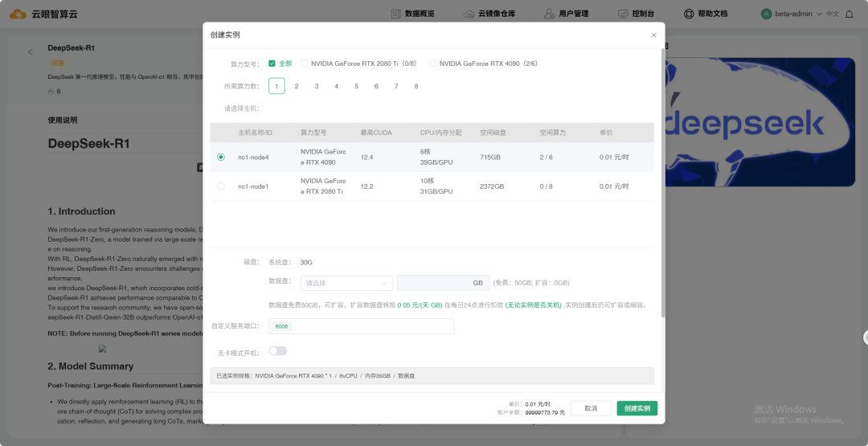Click the 空闲磁盘 column header

pos(493,133)
